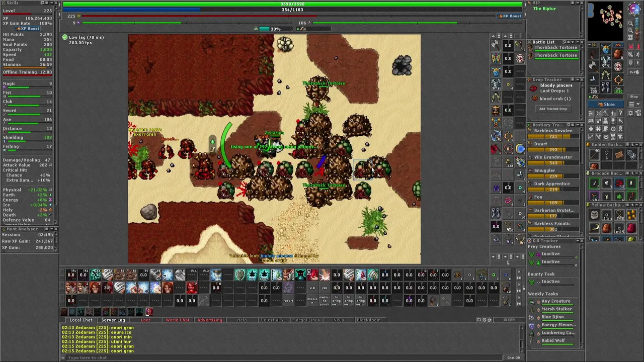This screenshot has height=362, width=644.
Task: Click the chat log scrollbar
Action: pos(522,338)
